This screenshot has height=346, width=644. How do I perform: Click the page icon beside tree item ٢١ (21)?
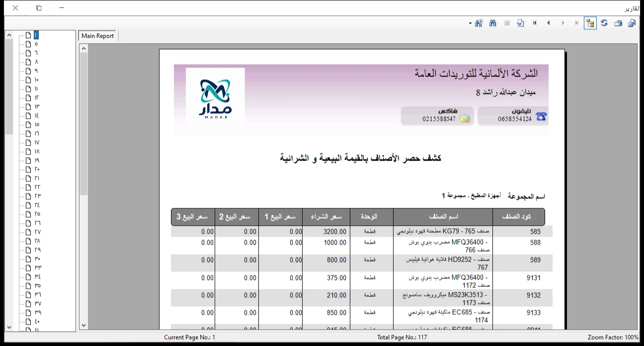tap(28, 178)
